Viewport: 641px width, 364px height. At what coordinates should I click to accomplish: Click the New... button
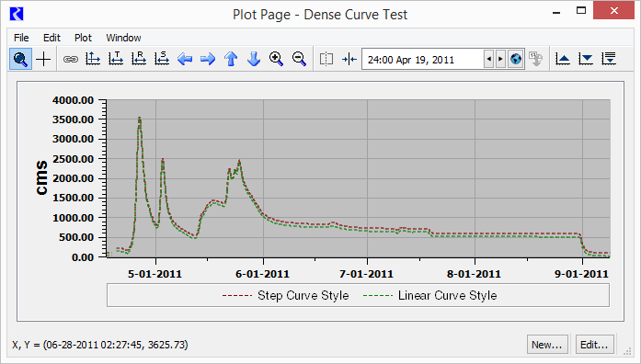(x=547, y=345)
